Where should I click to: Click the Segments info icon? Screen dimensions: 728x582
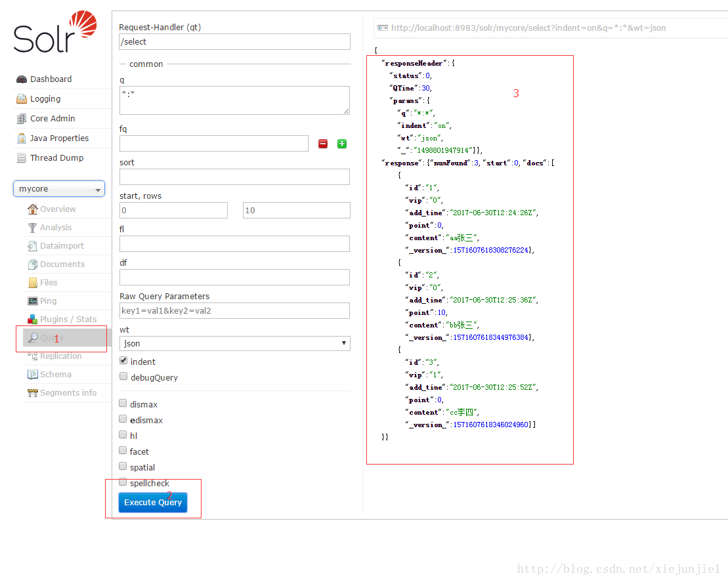pos(33,393)
